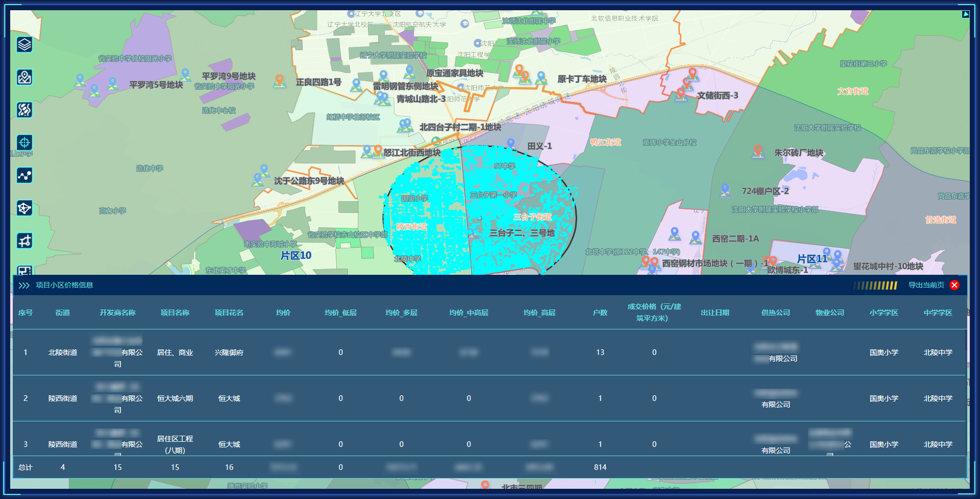Screen dimensions: 980x499
Task: Select the blue marker by 田义-1
Action: point(511,144)
